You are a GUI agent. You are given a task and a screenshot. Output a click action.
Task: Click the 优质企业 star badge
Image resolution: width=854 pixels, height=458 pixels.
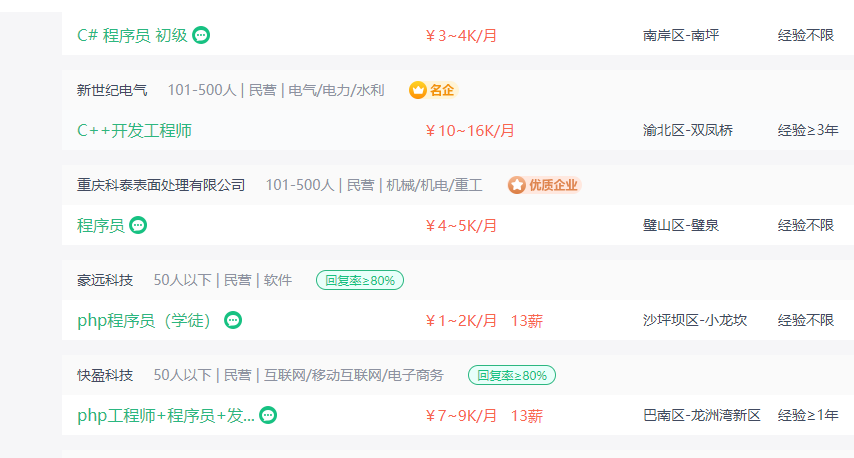[x=545, y=185]
